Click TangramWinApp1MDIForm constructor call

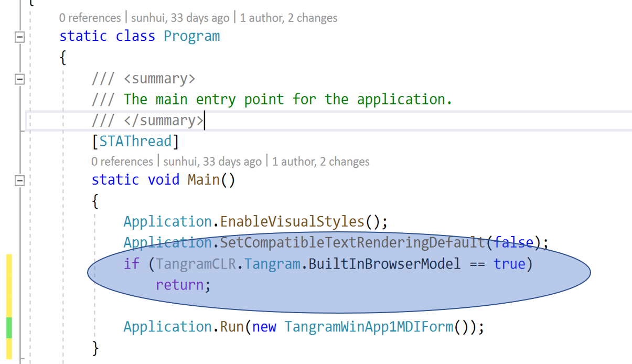coord(369,327)
